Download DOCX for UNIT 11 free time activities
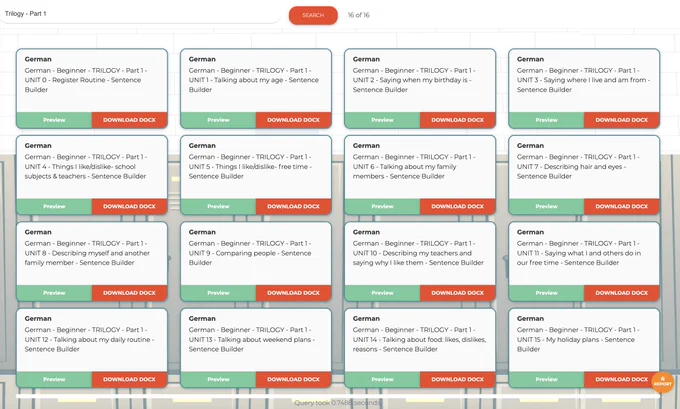 pos(621,293)
